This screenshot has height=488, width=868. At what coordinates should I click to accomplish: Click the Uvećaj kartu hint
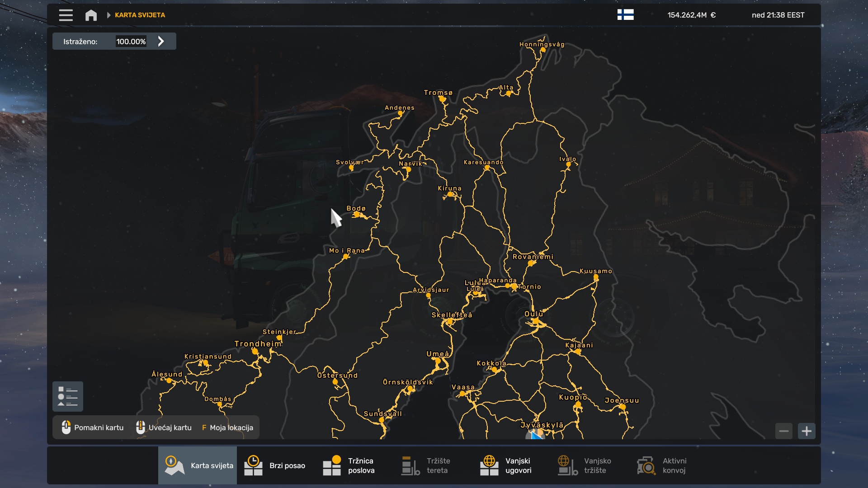[x=164, y=427]
